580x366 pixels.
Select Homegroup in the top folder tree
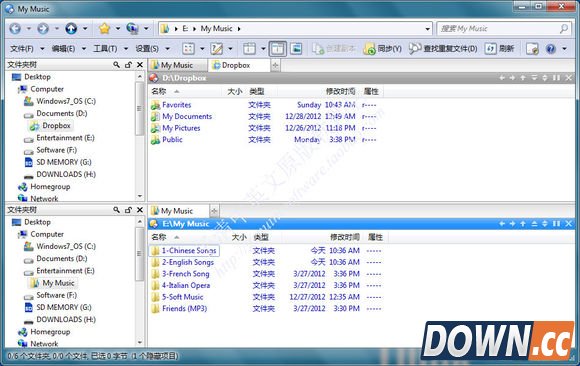(50, 187)
